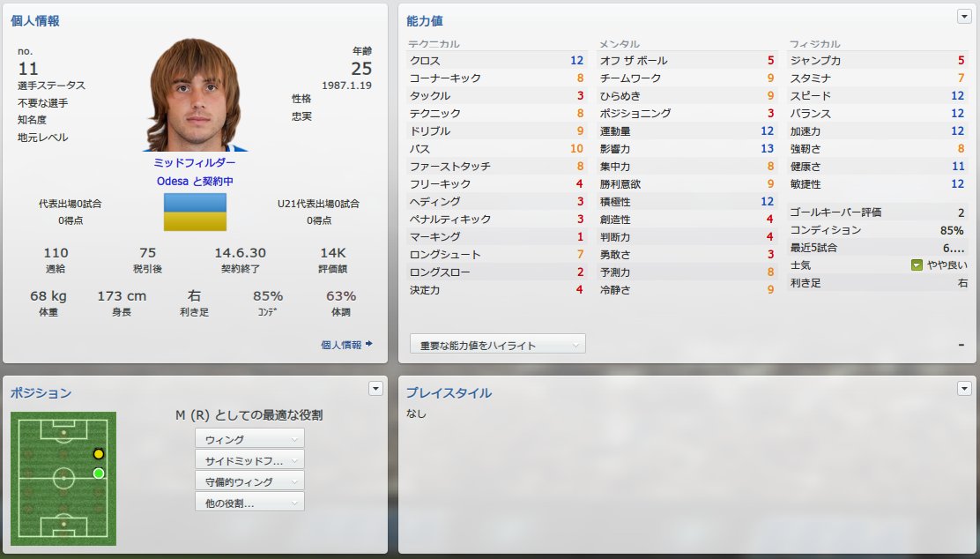Select the ウィング role dropdown
Screen dimensions: 980x559
pos(249,439)
